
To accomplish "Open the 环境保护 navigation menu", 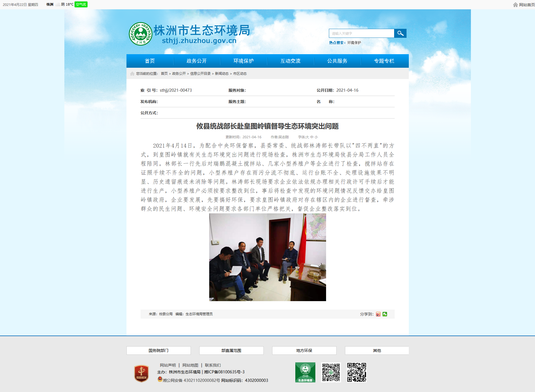I will point(243,61).
